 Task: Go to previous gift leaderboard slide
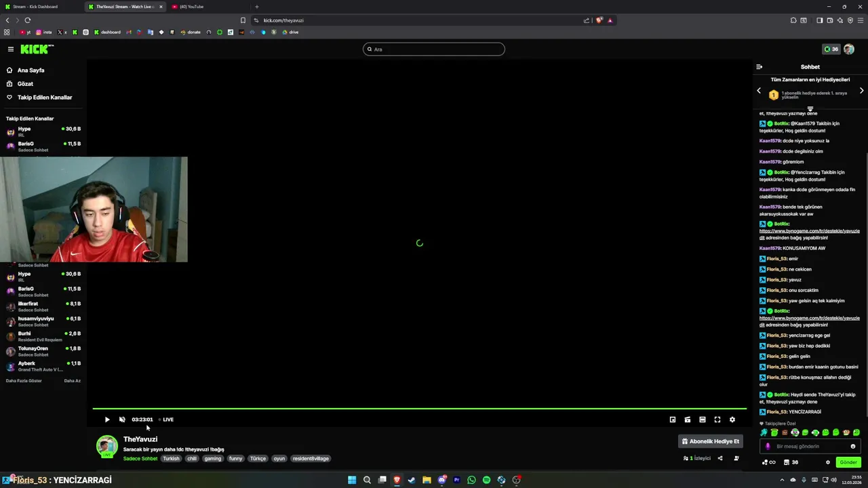pos(759,90)
